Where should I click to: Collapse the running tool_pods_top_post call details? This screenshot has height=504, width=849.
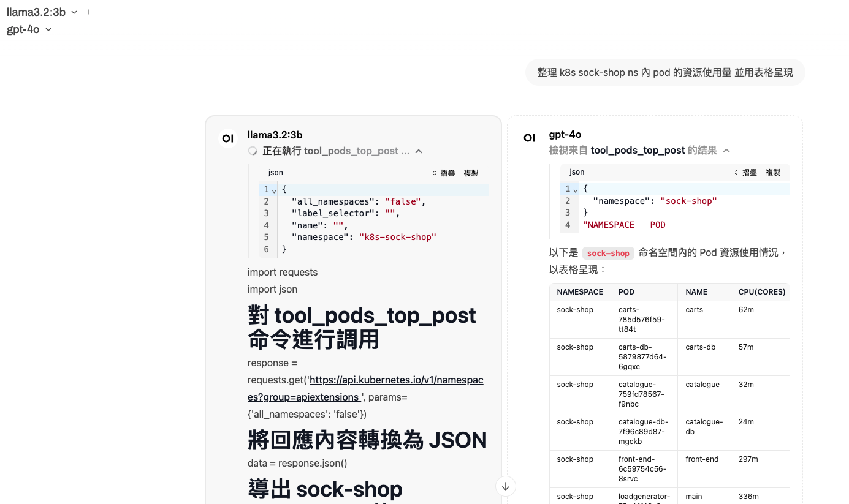click(419, 151)
